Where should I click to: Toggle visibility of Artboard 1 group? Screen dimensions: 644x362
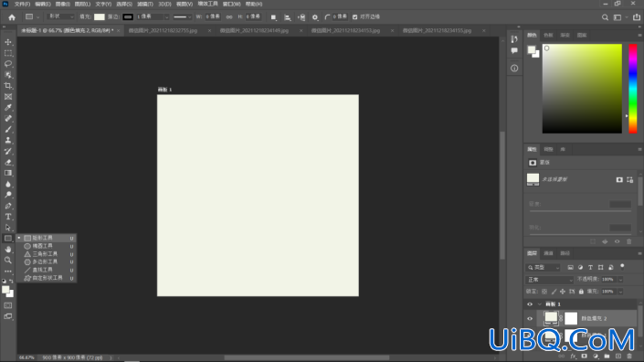530,304
